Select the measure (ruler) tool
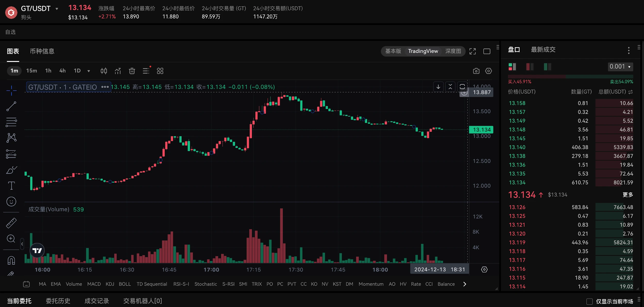Image resolution: width=644 pixels, height=307 pixels. click(11, 223)
